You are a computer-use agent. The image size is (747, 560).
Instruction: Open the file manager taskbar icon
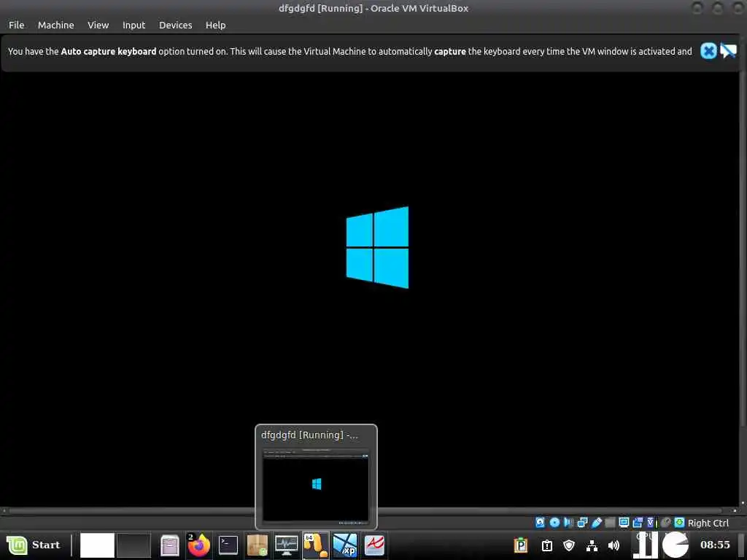click(x=169, y=545)
